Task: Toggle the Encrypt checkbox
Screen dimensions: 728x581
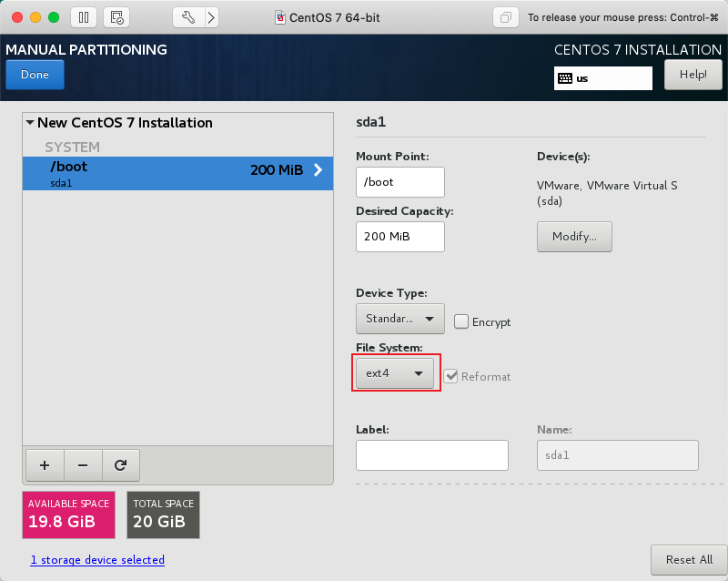Action: [x=461, y=321]
